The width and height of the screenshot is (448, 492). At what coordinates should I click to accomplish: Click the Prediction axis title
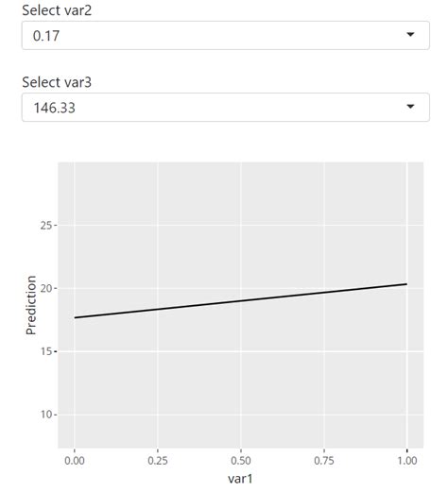31,305
